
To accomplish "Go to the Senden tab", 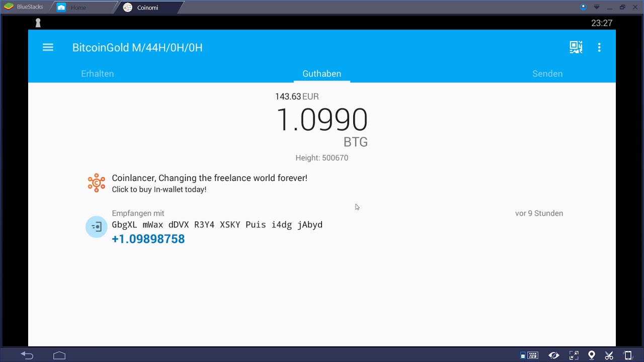I will pyautogui.click(x=547, y=73).
